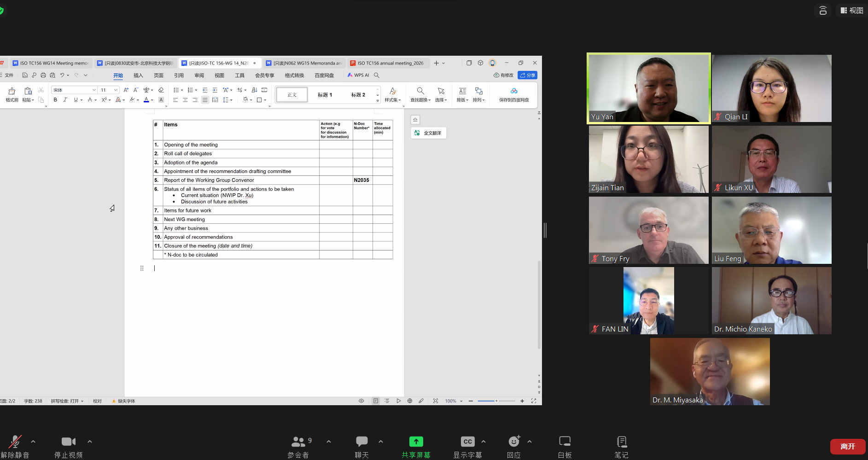Click the Full-text Translate (全文翻译) button

click(428, 133)
